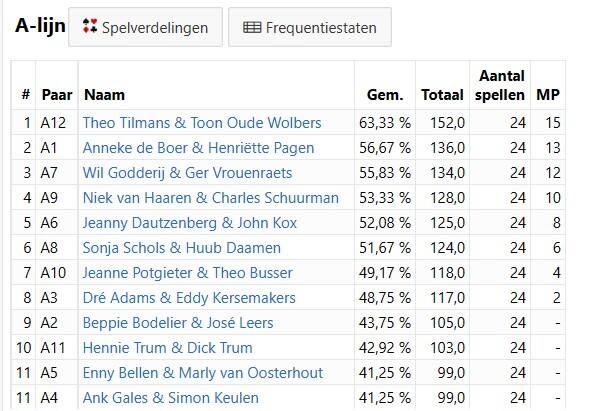The height and width of the screenshot is (411, 591).
Task: Select Enny Bellen & Marly van Oosterhout
Action: [x=203, y=373]
